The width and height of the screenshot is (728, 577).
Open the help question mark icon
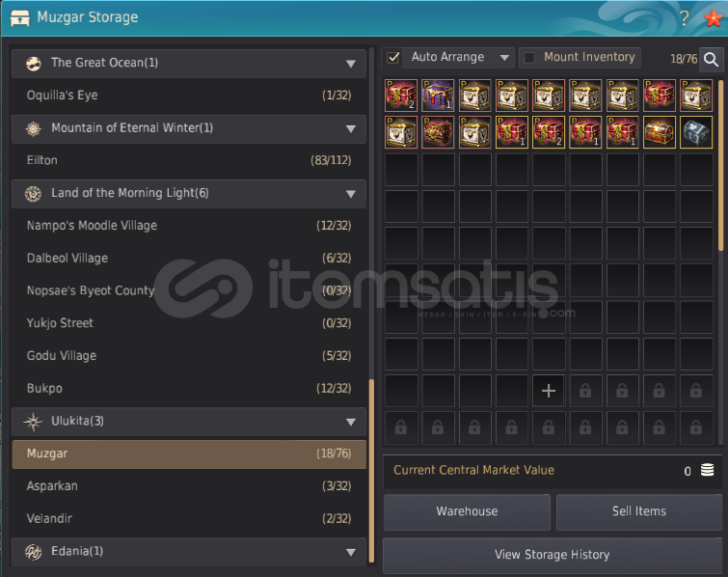coord(684,17)
